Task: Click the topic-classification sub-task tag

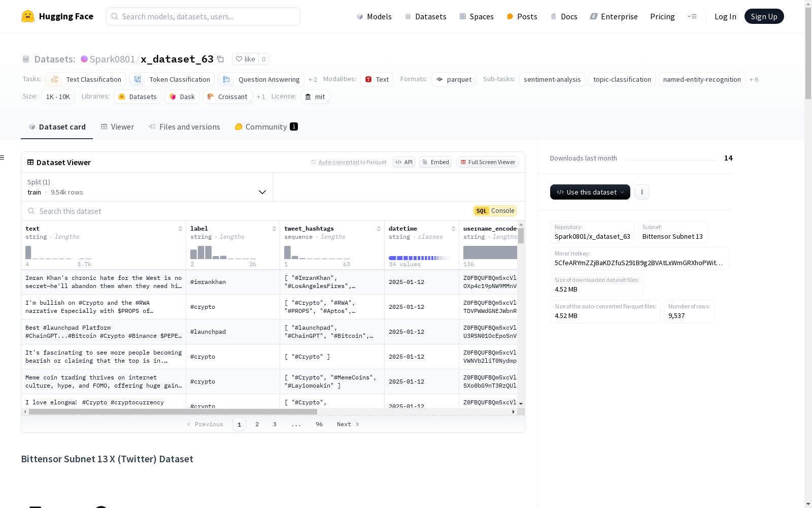Action: (622, 79)
